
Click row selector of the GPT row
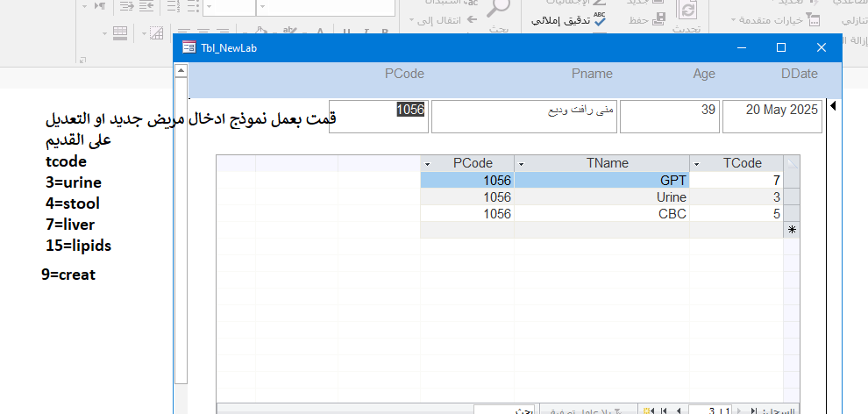792,181
